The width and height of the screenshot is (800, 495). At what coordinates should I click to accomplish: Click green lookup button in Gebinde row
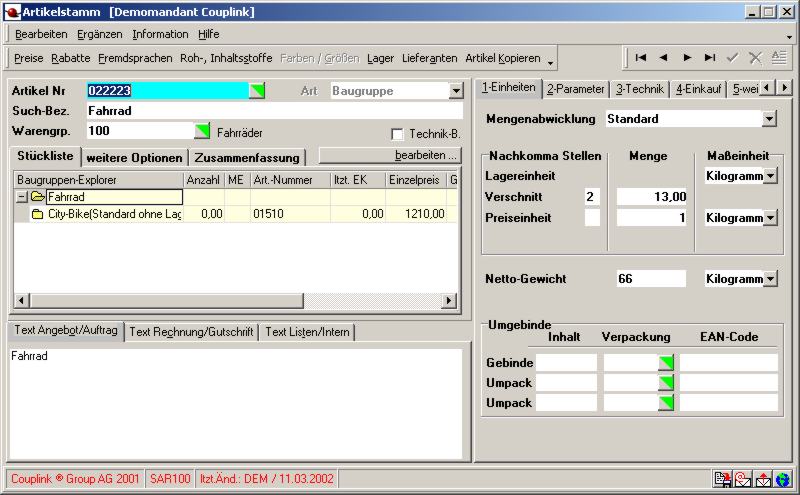(666, 363)
